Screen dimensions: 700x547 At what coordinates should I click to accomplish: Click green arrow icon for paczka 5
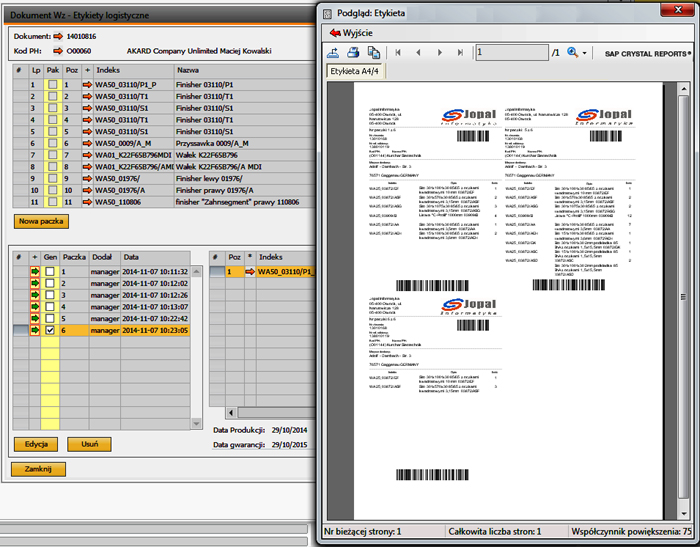(35, 318)
